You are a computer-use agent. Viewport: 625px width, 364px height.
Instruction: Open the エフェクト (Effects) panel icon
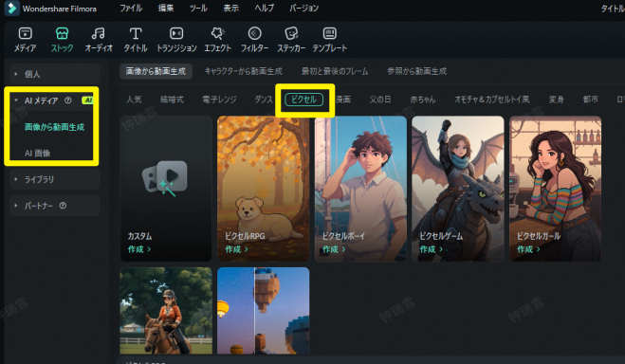217,34
